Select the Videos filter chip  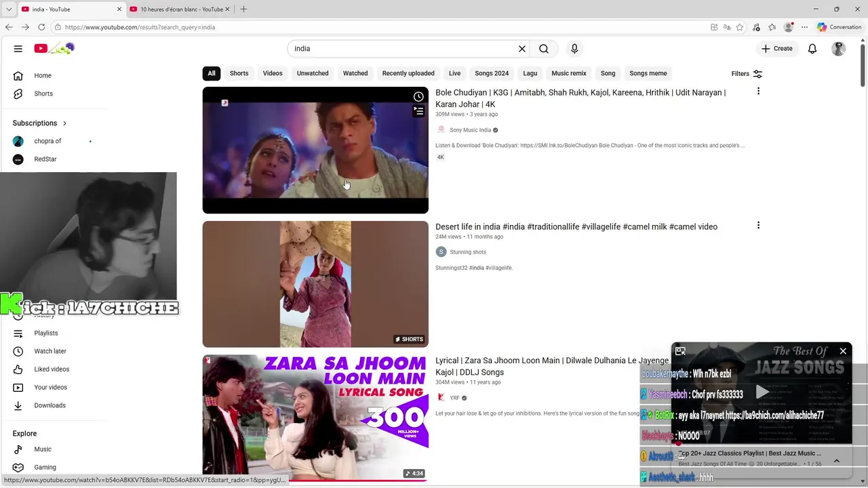click(273, 73)
